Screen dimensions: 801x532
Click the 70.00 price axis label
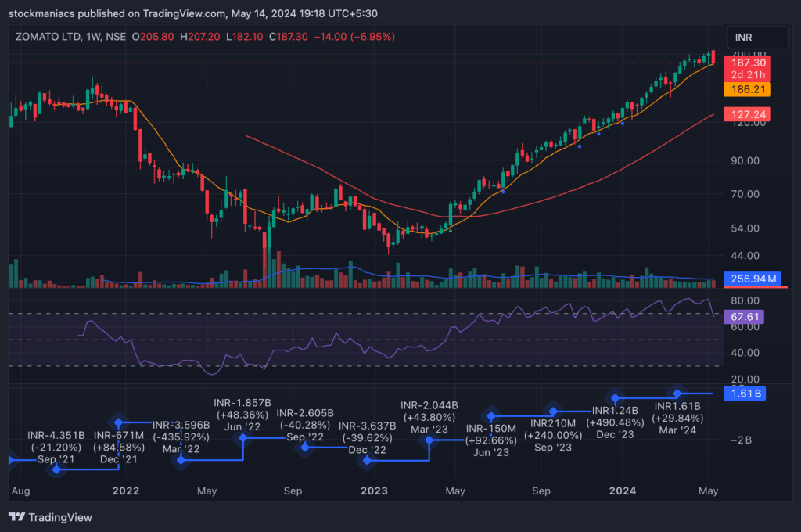(x=745, y=194)
